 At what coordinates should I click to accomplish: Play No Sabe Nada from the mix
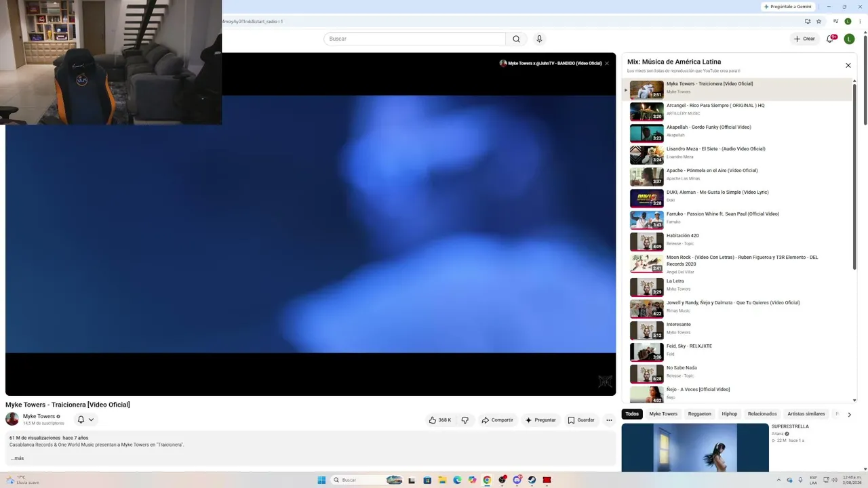(737, 374)
